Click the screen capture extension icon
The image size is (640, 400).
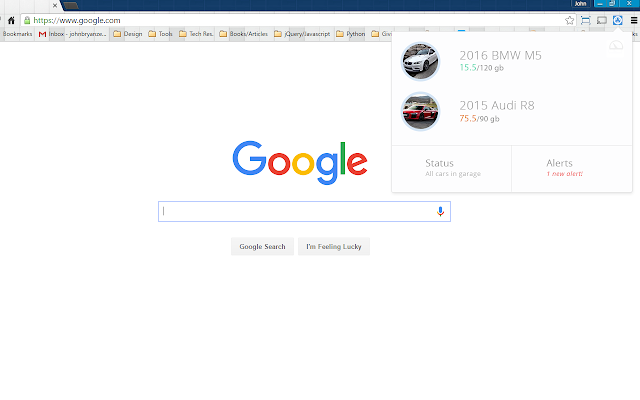[585, 20]
